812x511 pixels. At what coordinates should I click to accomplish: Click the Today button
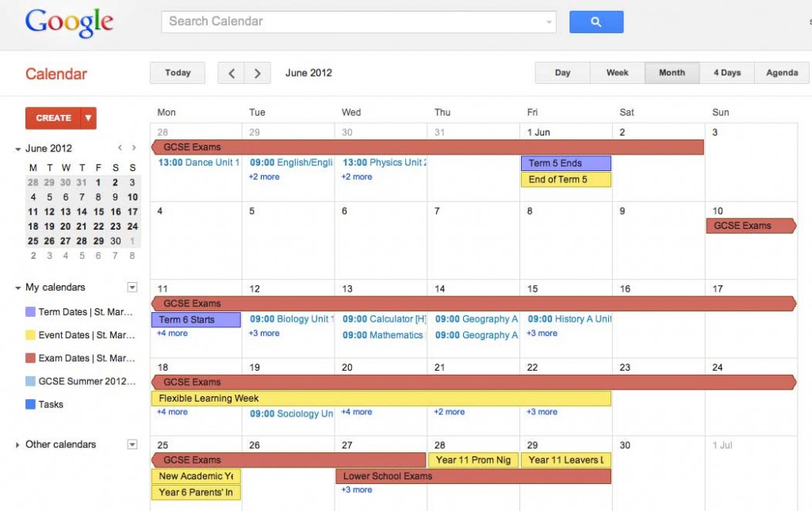tap(177, 72)
